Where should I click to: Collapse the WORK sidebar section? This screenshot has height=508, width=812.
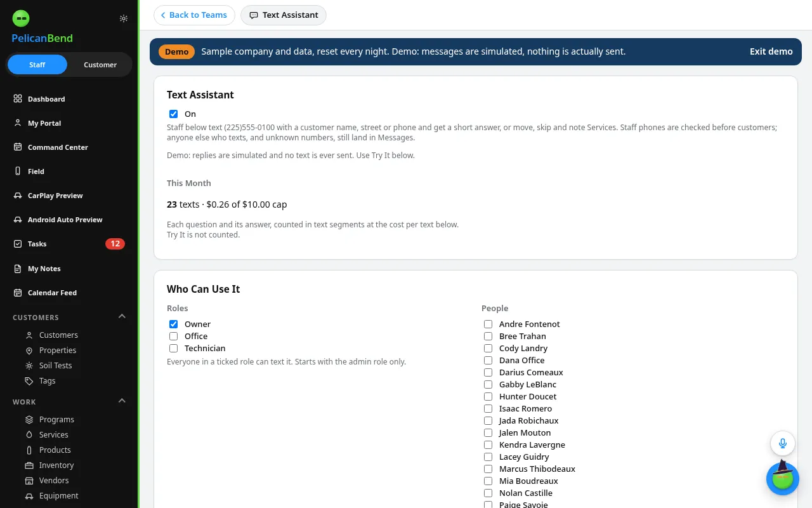point(122,401)
